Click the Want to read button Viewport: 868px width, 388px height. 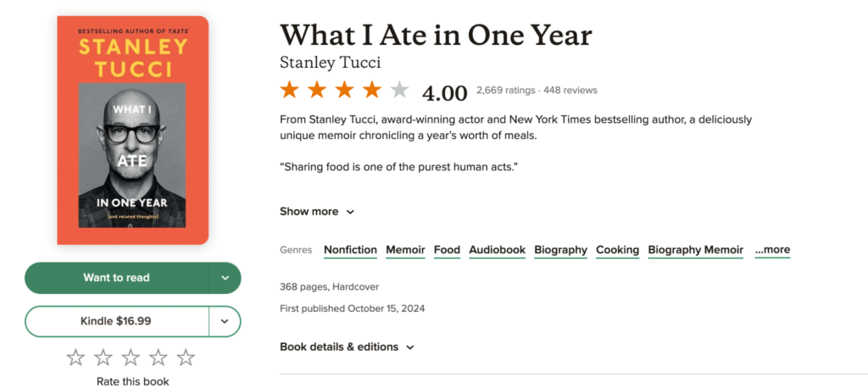(x=117, y=278)
